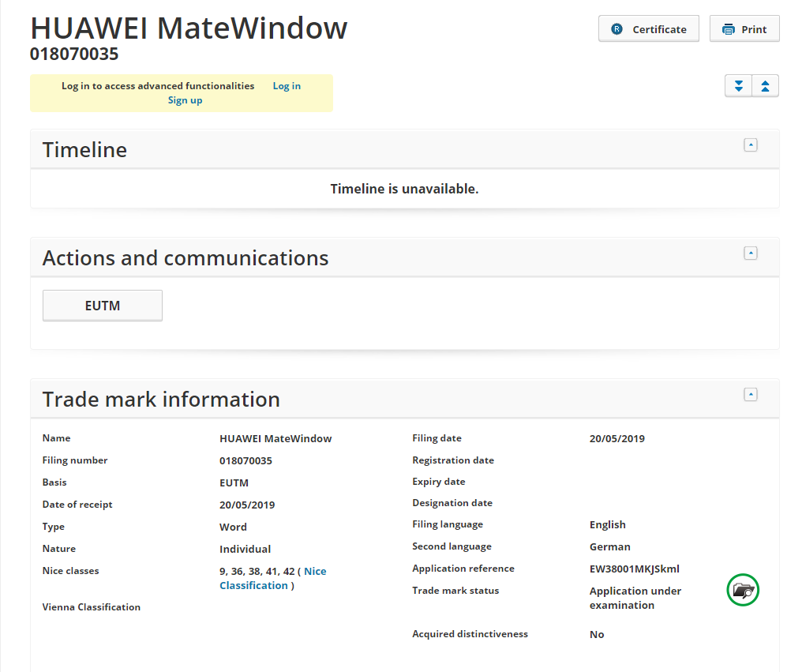Screen dimensions: 802x672
Task: Select the 'HUAWEI MateWindow' name value
Action: pos(275,438)
